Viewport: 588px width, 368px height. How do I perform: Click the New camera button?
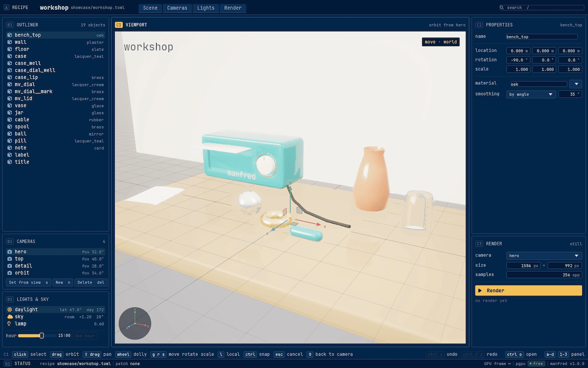[63, 282]
